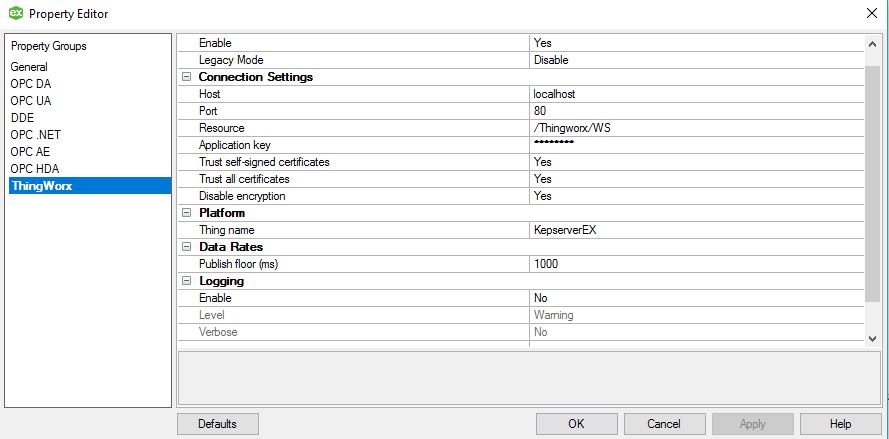
Task: Open the OPC .NET property group
Action: point(35,135)
